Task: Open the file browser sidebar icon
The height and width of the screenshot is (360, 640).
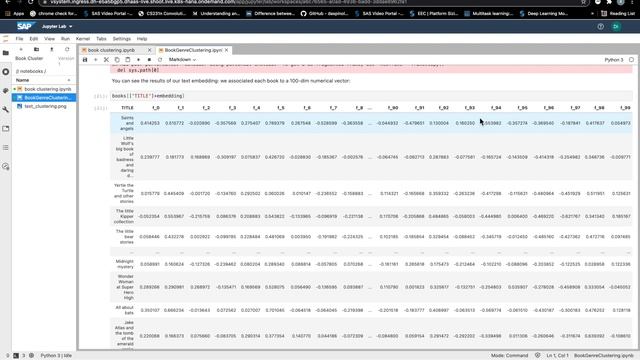Action: point(6,53)
